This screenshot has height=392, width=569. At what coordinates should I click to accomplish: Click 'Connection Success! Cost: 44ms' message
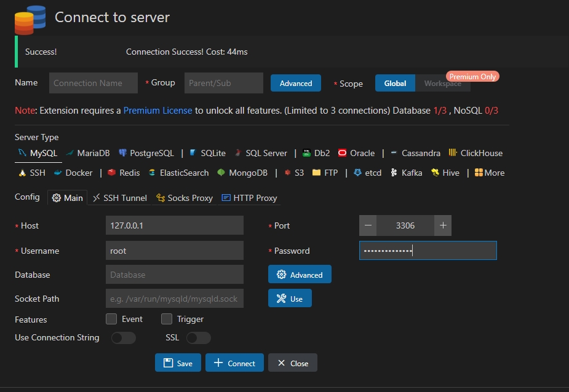click(x=187, y=52)
